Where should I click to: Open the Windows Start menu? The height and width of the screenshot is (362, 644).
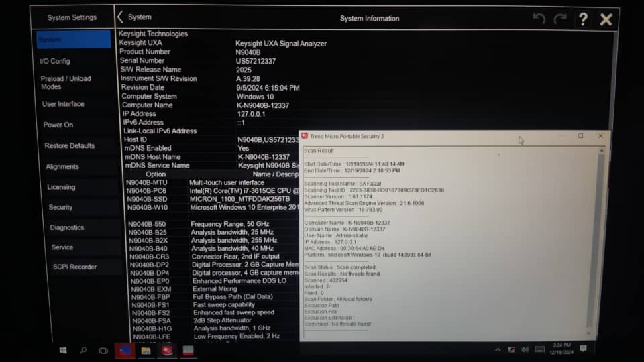point(63,350)
